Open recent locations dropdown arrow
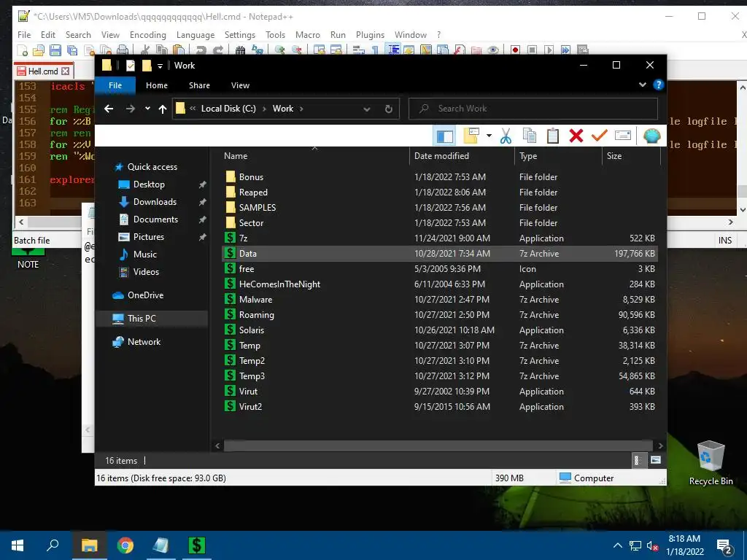The height and width of the screenshot is (560, 747). [147, 109]
